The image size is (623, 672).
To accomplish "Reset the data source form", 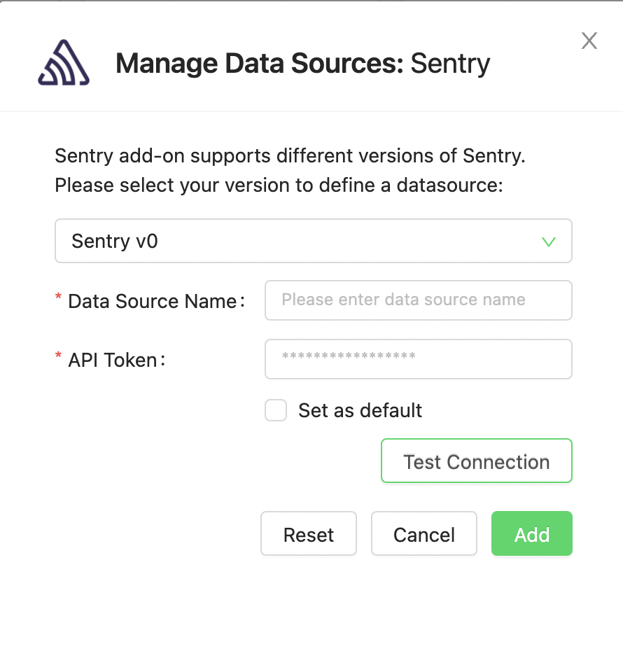I will (309, 533).
